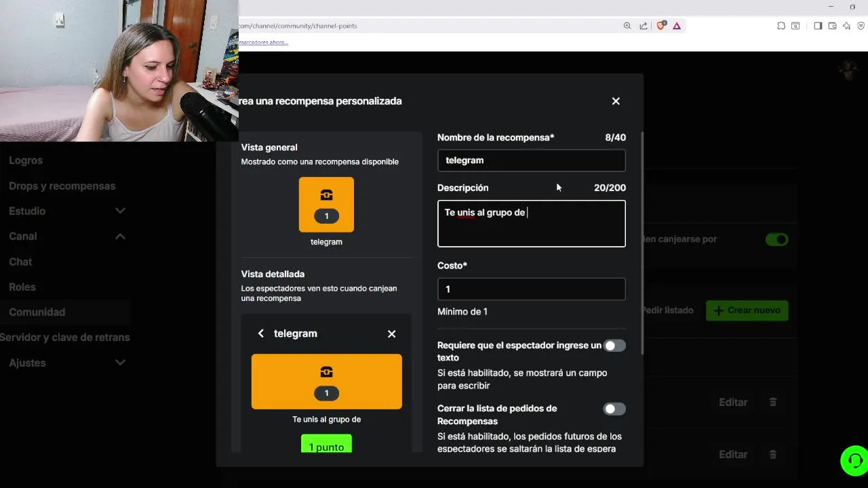This screenshot has width=868, height=488.
Task: Click the 'Pedir listado' button
Action: (x=667, y=310)
